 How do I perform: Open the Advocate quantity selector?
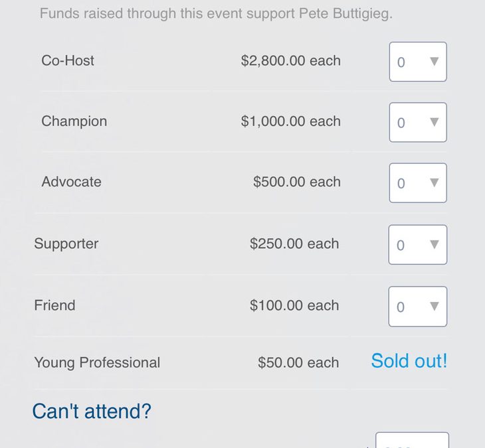(x=417, y=183)
